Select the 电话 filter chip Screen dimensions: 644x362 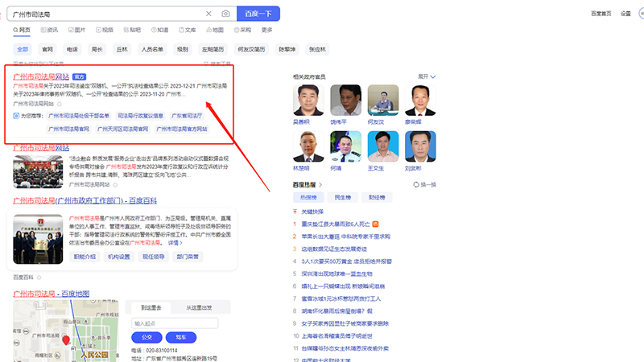(x=72, y=49)
